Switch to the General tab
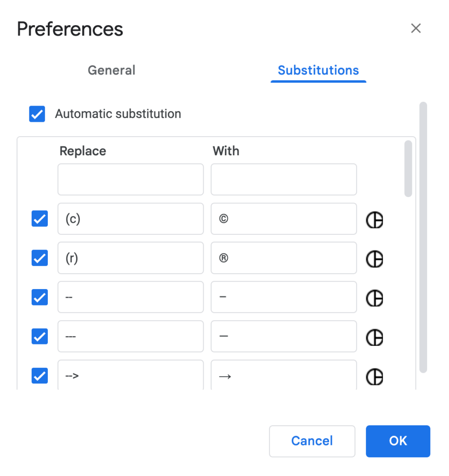 pos(112,70)
